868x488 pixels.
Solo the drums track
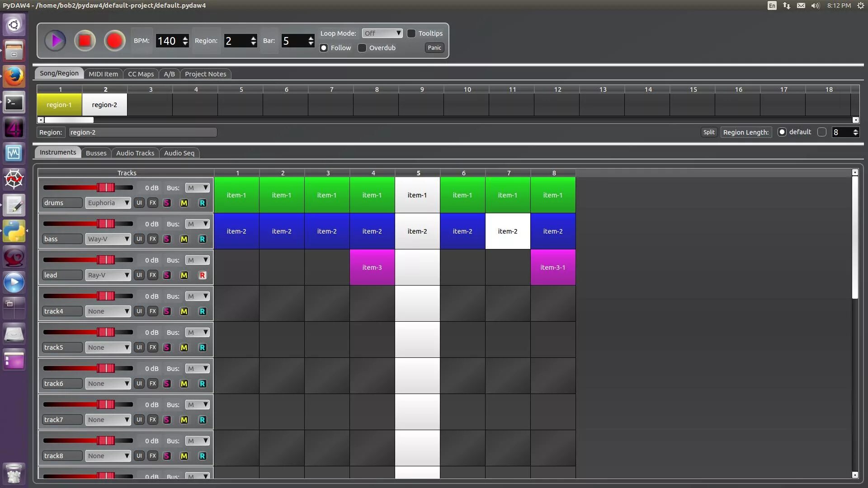click(x=167, y=203)
